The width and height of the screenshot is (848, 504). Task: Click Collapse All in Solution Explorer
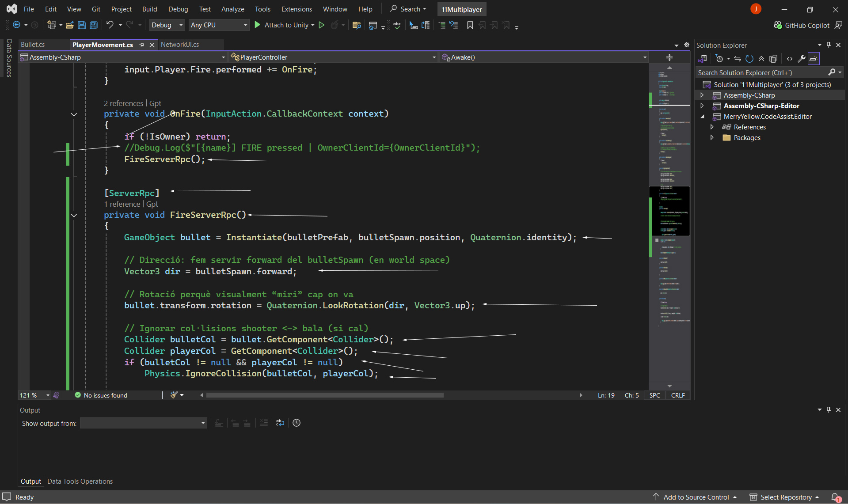pyautogui.click(x=761, y=59)
